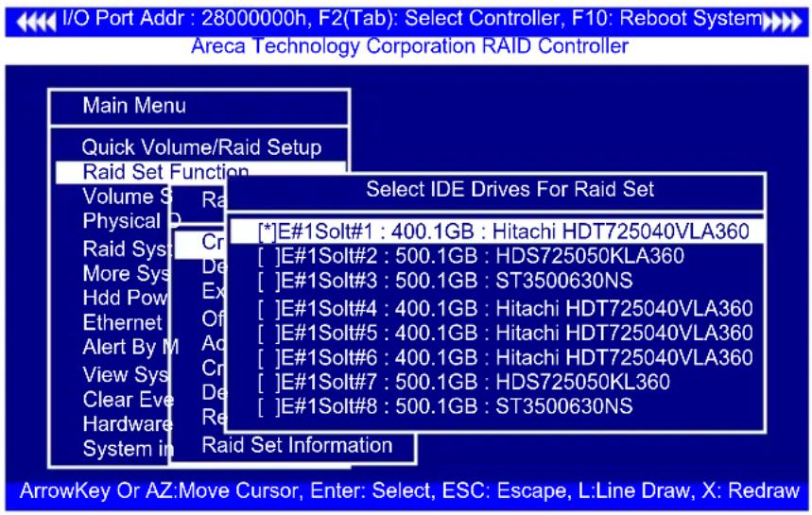Screen dimensions: 812x515
Task: Click Areca Technology Corporation RAID Controller heading
Action: (409, 46)
